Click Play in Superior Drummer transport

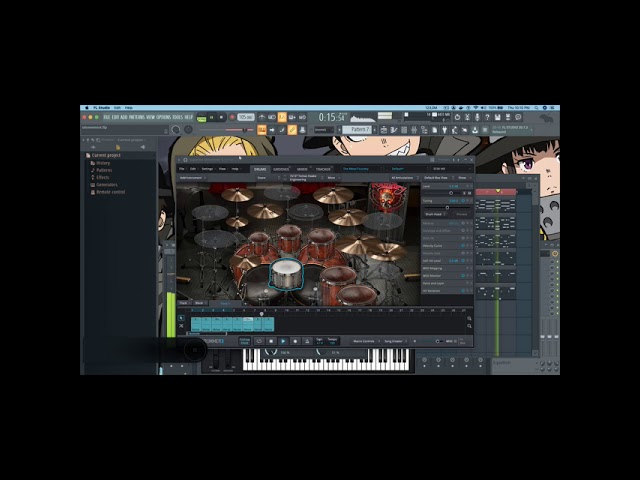pyautogui.click(x=283, y=341)
